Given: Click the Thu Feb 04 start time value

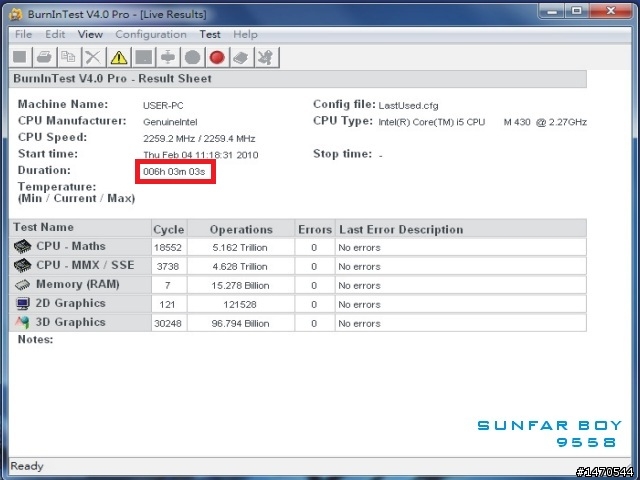Looking at the screenshot, I should tap(200, 155).
